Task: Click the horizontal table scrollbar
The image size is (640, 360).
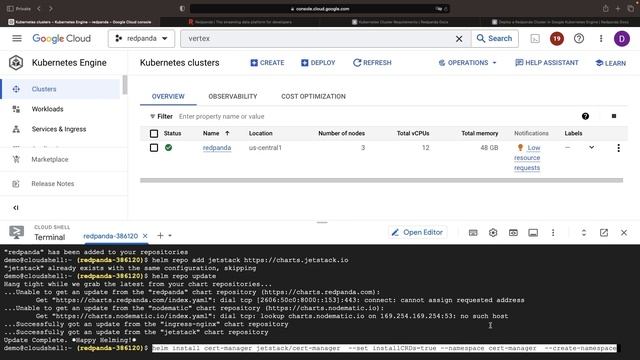Action: click(381, 180)
